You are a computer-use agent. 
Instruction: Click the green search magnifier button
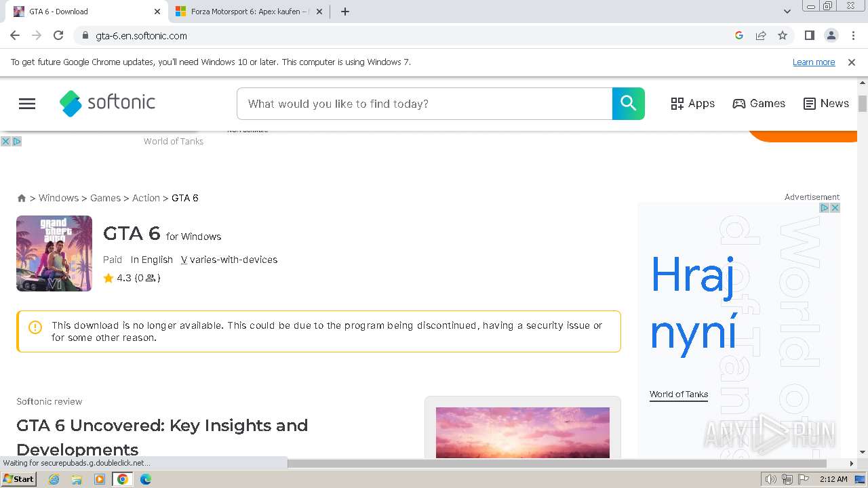629,104
